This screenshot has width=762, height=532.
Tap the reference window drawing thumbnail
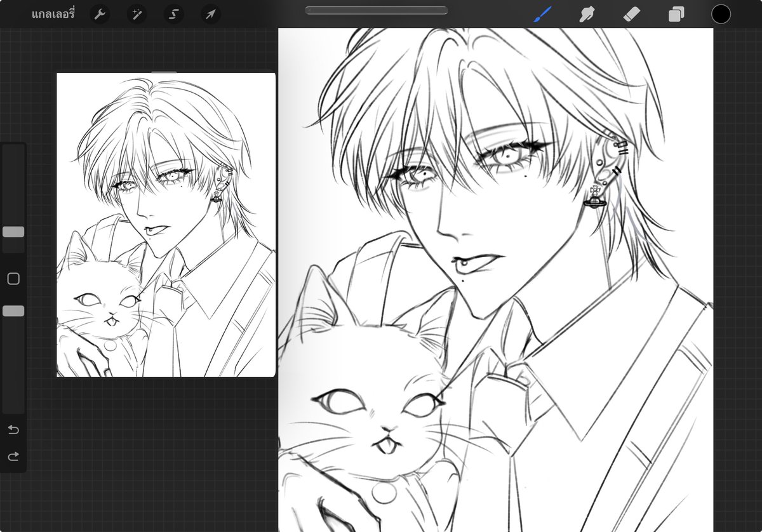166,225
